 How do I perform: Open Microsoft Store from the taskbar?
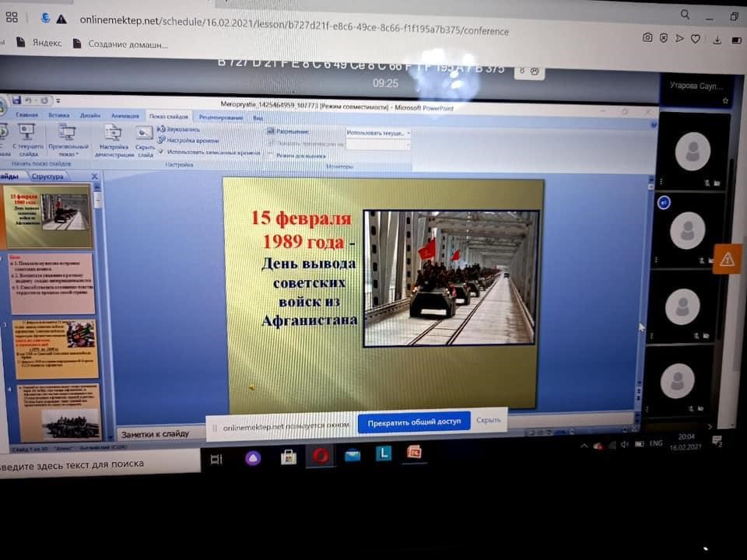point(288,457)
